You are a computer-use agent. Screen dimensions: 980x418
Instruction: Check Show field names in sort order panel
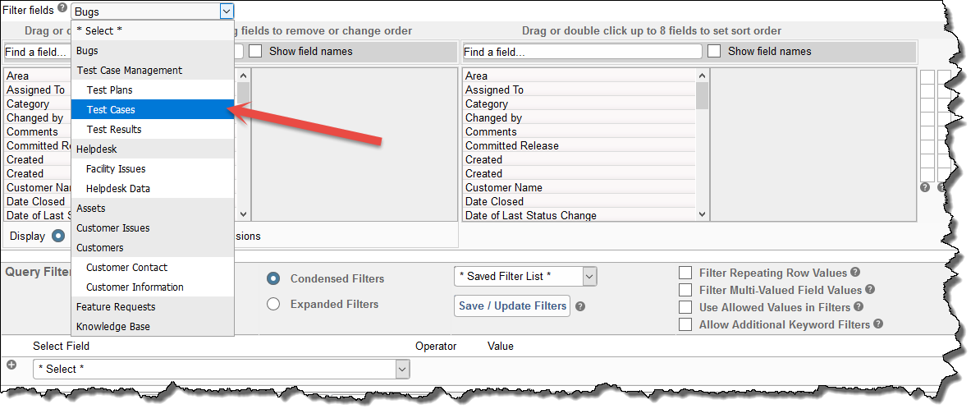pos(714,51)
